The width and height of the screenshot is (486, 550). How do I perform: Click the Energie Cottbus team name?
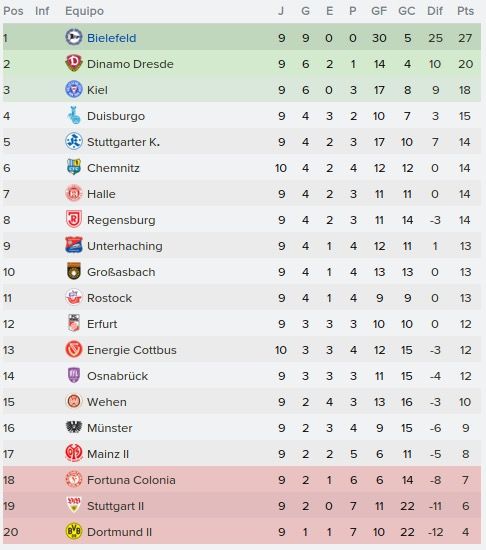pos(131,350)
